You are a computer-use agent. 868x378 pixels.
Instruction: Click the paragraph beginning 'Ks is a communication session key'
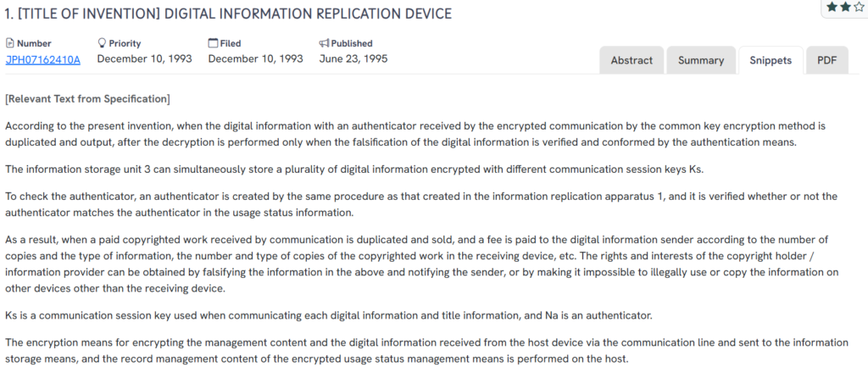coord(328,316)
